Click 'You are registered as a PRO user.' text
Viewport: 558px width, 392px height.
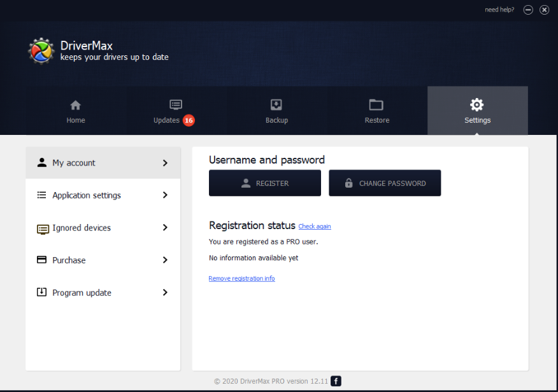tap(263, 242)
